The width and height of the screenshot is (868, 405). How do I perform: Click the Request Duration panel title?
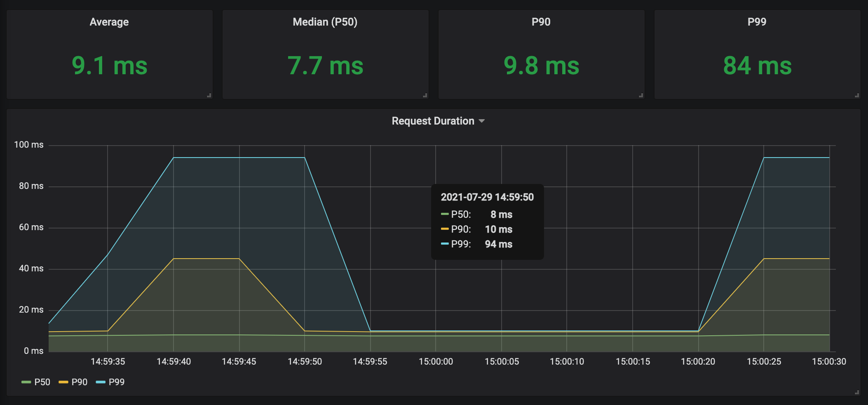click(433, 121)
